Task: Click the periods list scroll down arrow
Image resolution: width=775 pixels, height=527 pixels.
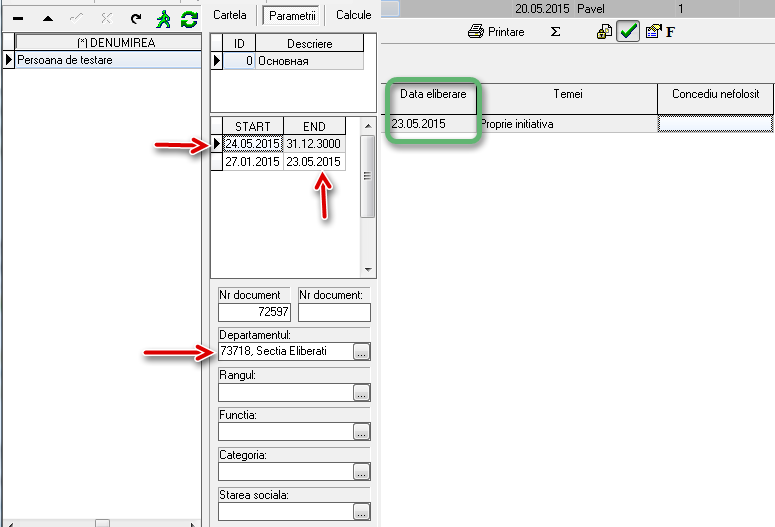Action: 368,269
